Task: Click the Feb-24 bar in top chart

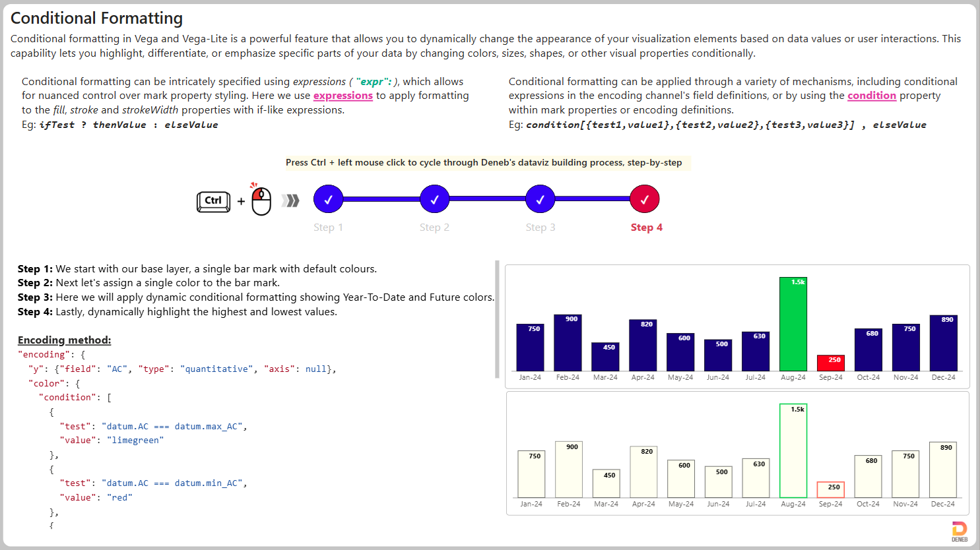Action: coord(568,343)
